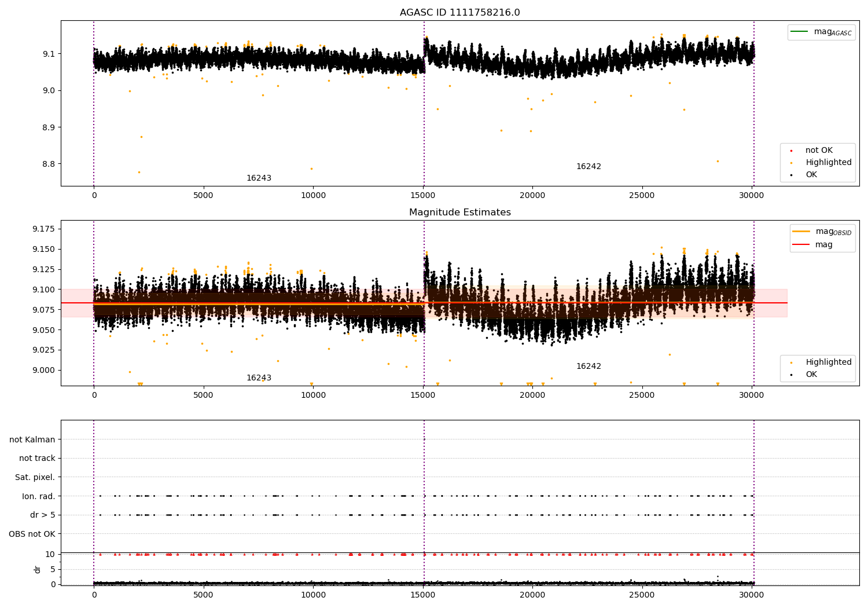The width and height of the screenshot is (868, 608).
Task: Click the red line sample beside "mag" legend
Action: tap(801, 245)
